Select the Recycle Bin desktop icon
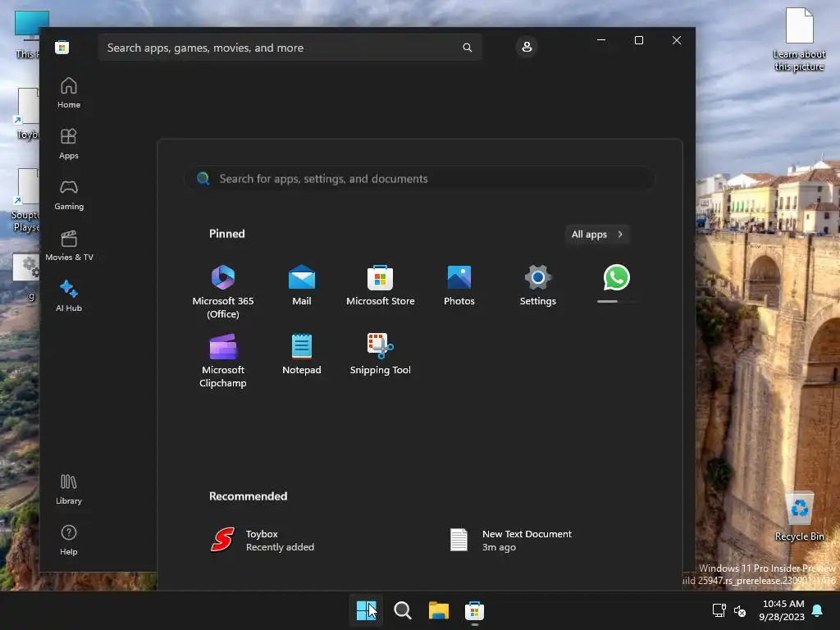Image resolution: width=840 pixels, height=630 pixels. pos(799,516)
